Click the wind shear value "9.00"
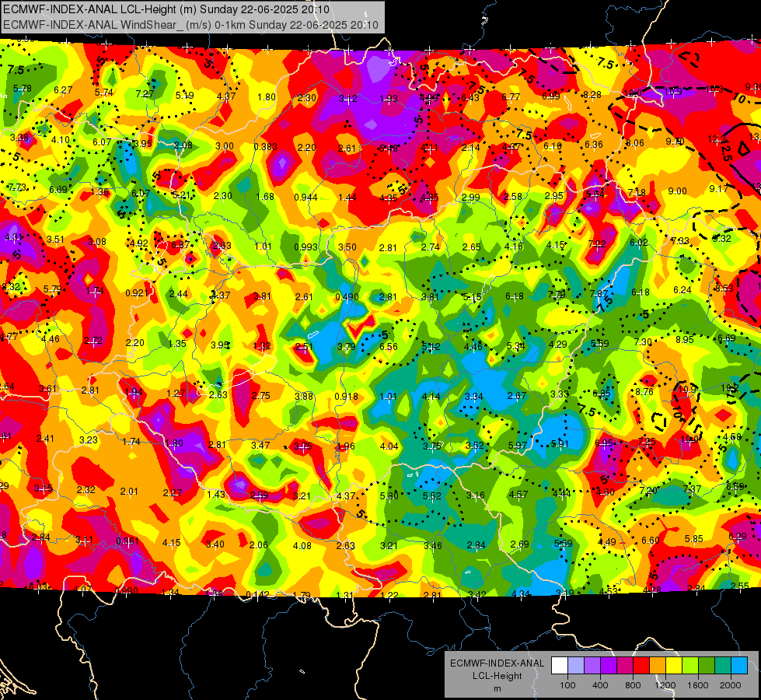Screen dimensions: 761x700 (677, 191)
